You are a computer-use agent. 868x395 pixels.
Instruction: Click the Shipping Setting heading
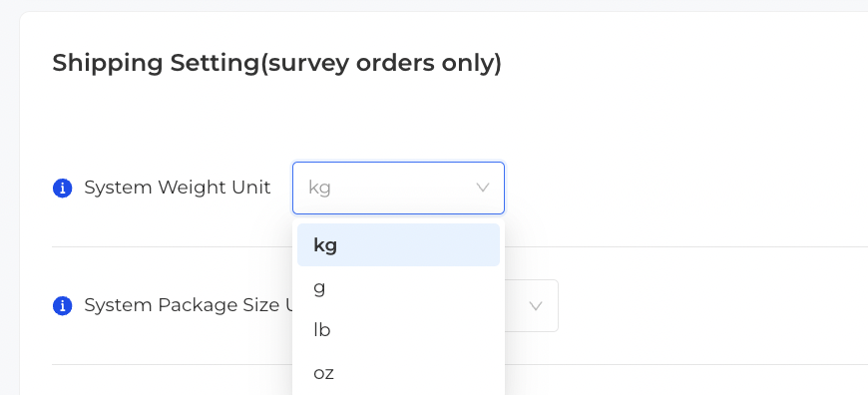276,63
